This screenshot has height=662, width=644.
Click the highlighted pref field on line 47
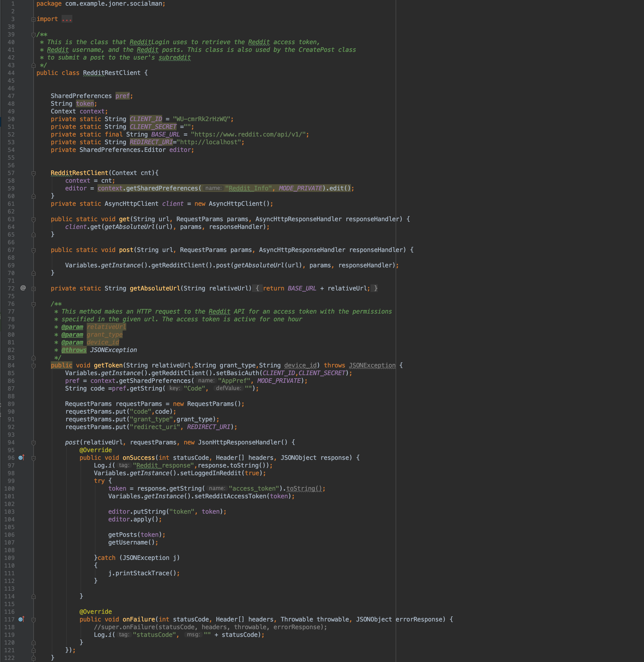pos(122,96)
